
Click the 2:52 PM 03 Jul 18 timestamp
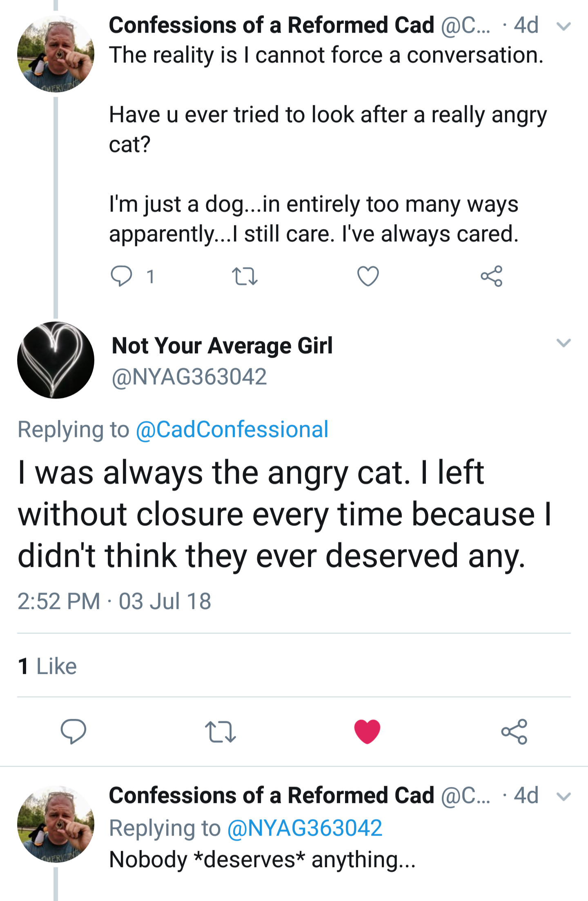[114, 601]
